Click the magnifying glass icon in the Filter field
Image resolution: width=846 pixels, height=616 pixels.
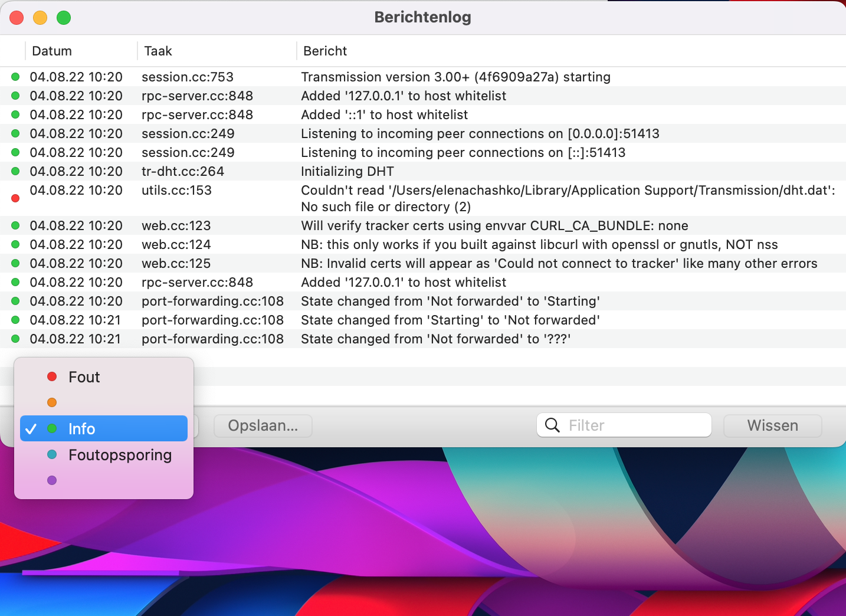(552, 425)
